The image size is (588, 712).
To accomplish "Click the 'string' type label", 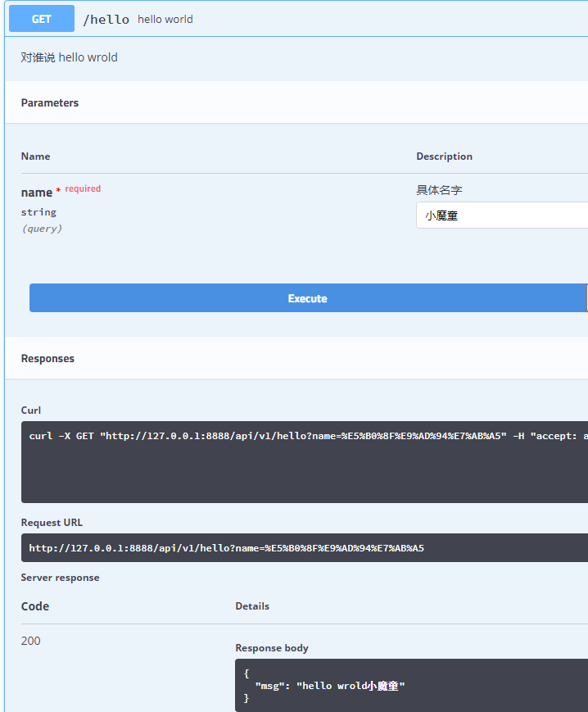I will coord(38,212).
